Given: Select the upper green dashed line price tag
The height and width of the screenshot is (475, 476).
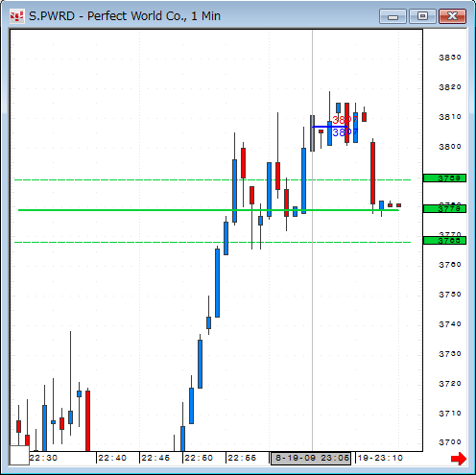Looking at the screenshot, I should tap(444, 178).
